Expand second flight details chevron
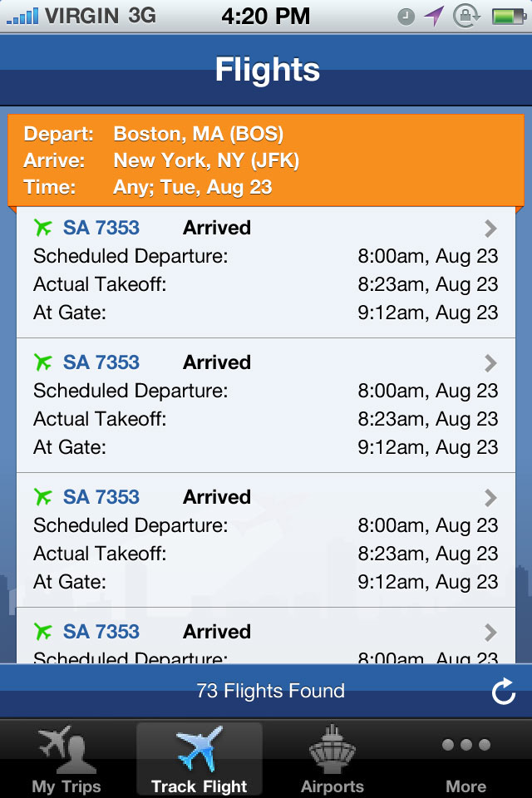Viewport: 532px width, 798px height. click(x=490, y=363)
